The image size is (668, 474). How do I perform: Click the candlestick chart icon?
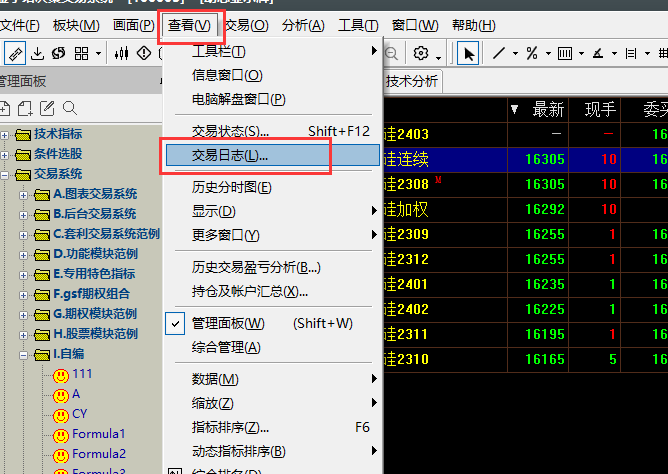pyautogui.click(x=122, y=53)
